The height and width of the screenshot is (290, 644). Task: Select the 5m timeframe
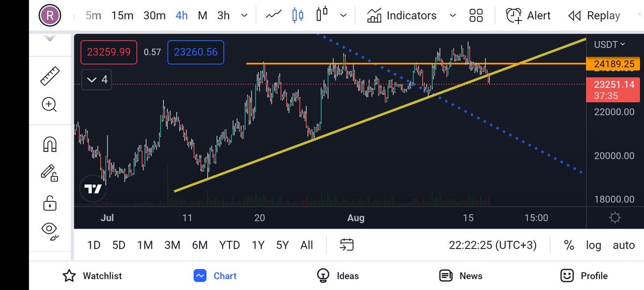pyautogui.click(x=93, y=16)
